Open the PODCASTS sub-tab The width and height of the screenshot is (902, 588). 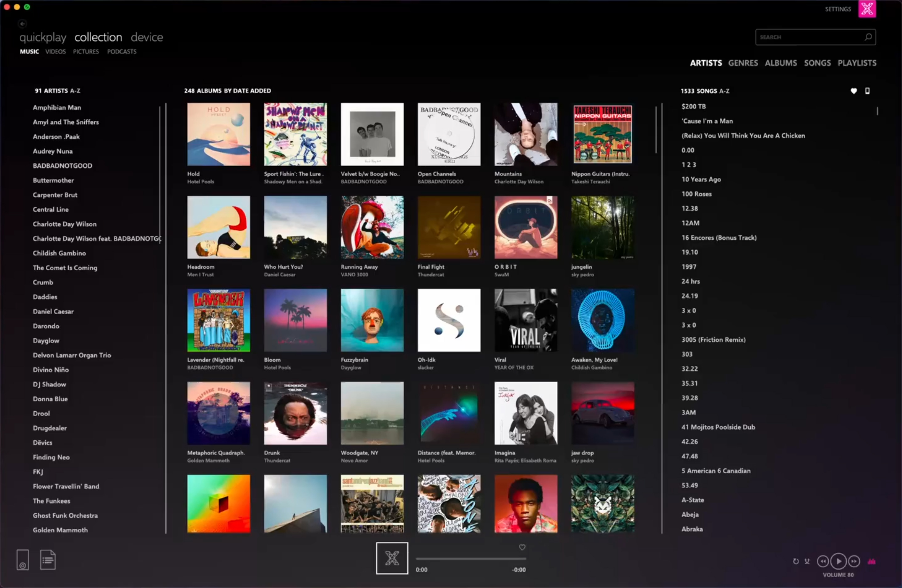click(x=122, y=52)
